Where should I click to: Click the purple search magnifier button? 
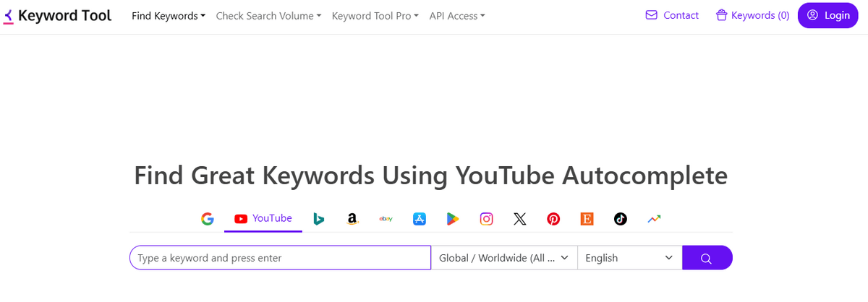click(x=707, y=258)
